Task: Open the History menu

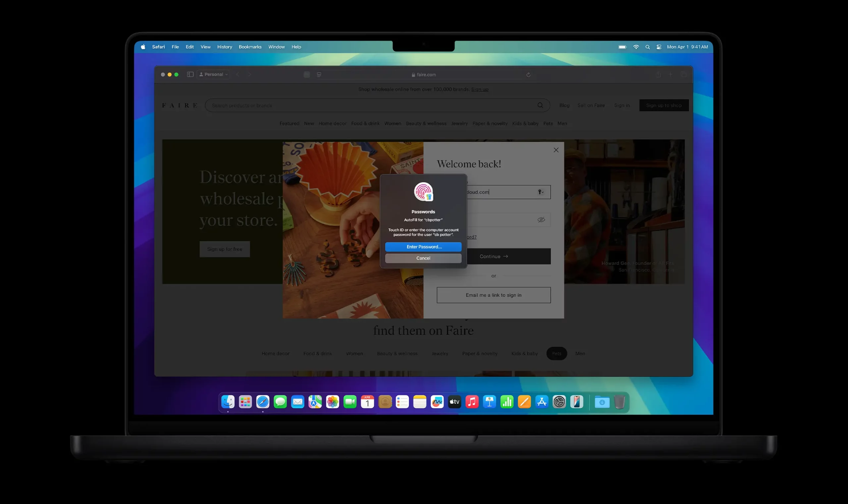Action: pyautogui.click(x=224, y=47)
